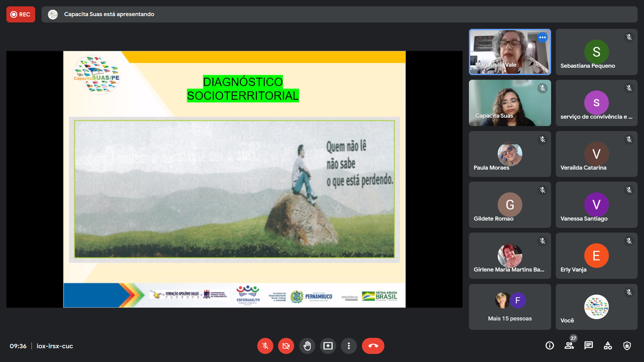644x362 pixels.
Task: Unmute the microphone button
Action: (x=265, y=346)
